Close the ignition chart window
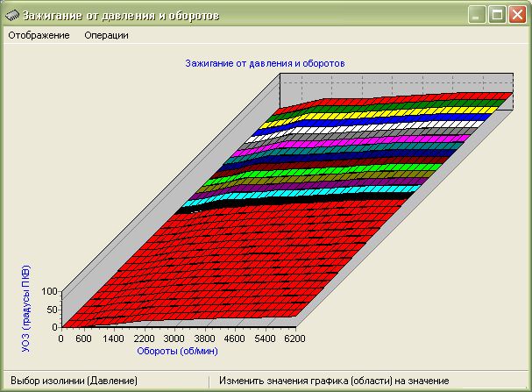The height and width of the screenshot is (392, 532). coord(517,15)
